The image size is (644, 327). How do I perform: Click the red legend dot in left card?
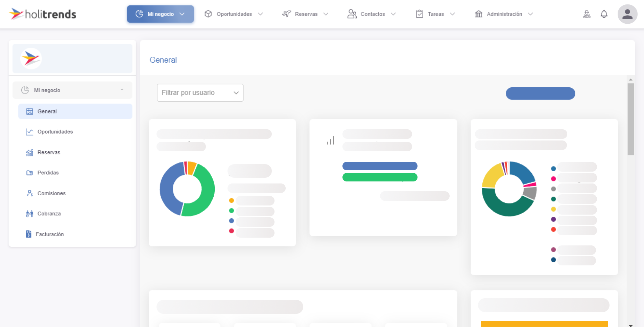click(x=231, y=231)
